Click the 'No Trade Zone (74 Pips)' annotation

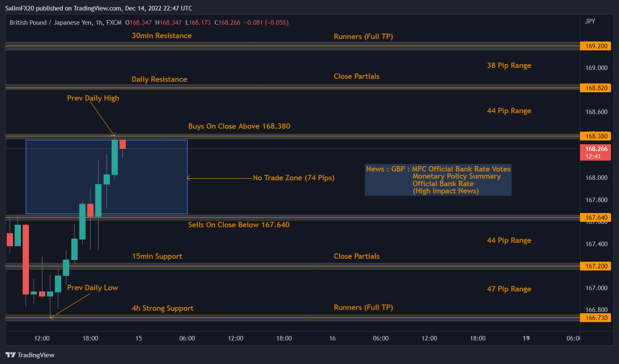[x=294, y=178]
